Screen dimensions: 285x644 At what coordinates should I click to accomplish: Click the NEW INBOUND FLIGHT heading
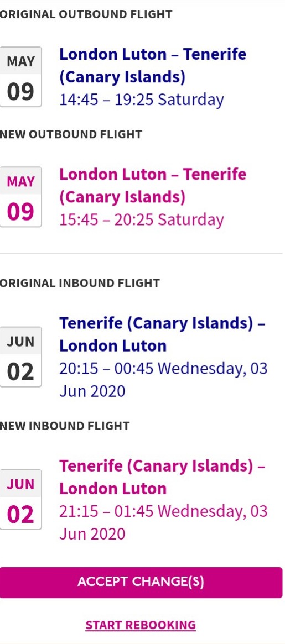pyautogui.click(x=65, y=426)
